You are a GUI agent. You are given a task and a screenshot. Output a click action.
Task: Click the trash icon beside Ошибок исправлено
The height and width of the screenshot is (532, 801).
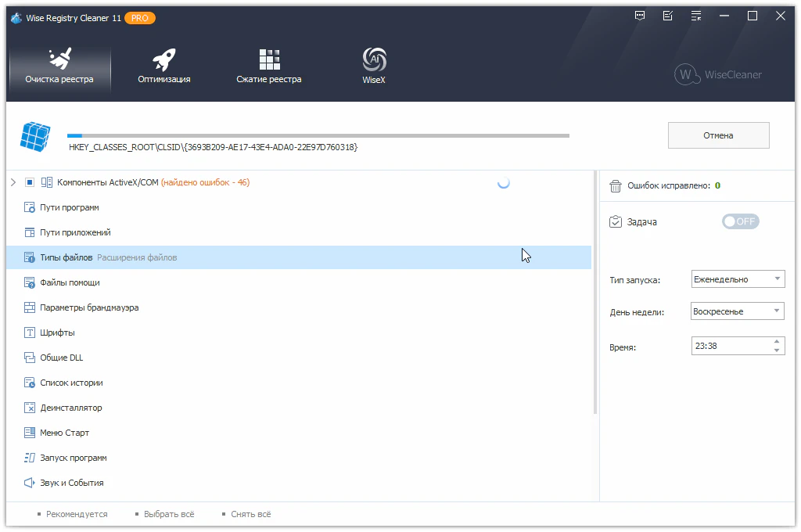pos(616,186)
